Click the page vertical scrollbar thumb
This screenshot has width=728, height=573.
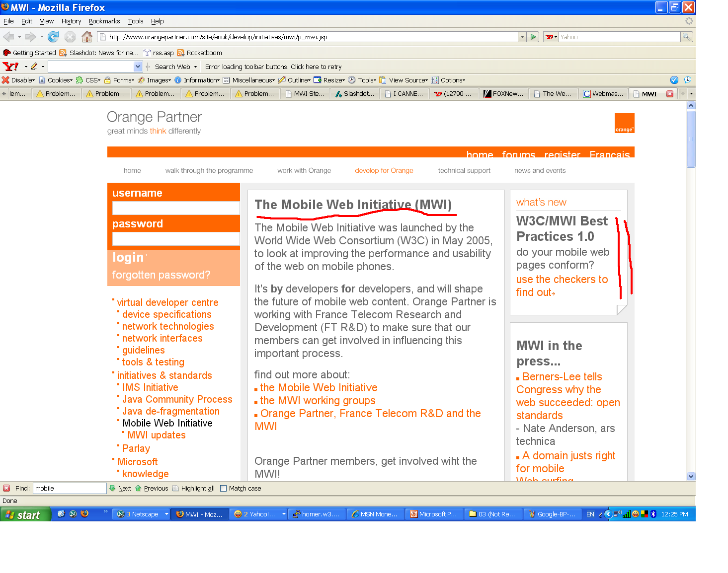tap(691, 139)
